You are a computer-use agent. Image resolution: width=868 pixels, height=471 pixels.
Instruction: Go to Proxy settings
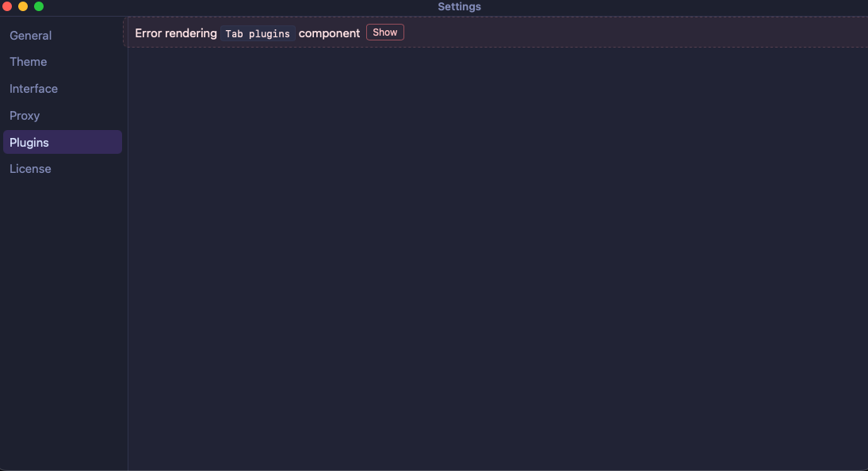25,116
